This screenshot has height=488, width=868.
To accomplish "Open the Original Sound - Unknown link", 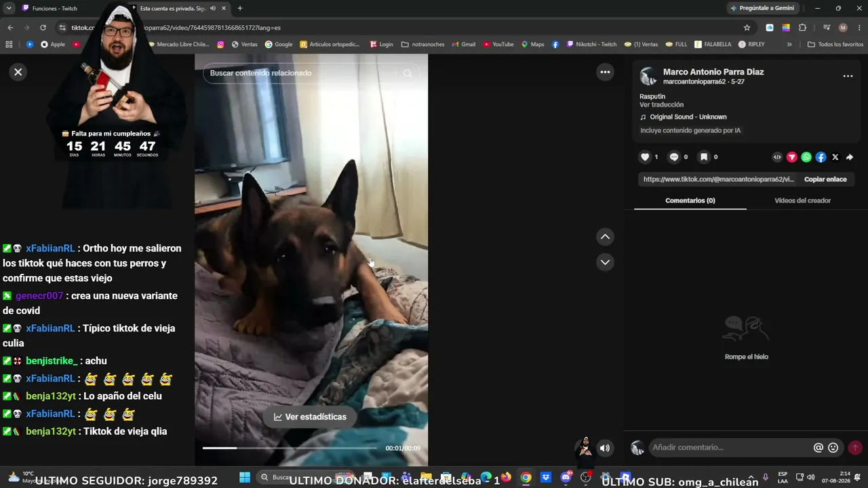I will point(688,117).
